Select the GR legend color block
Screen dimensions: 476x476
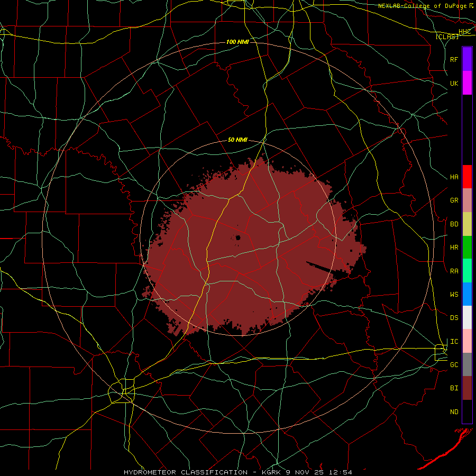(467, 200)
